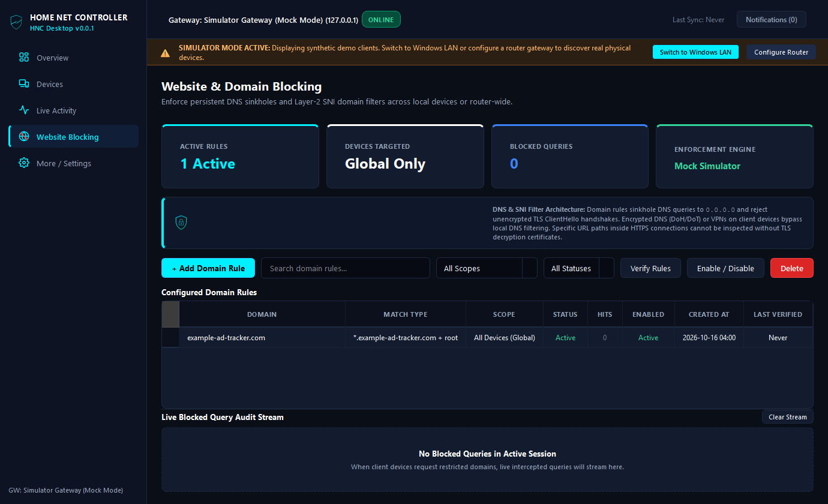
Task: Switch to Windows LAN mode
Action: coord(695,52)
